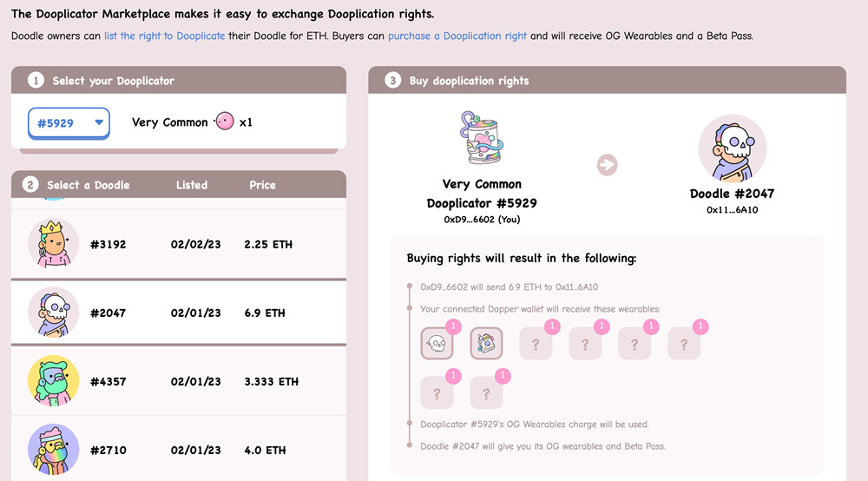Open the #5929 Dooplicator dropdown
This screenshot has width=868, height=481.
point(69,123)
